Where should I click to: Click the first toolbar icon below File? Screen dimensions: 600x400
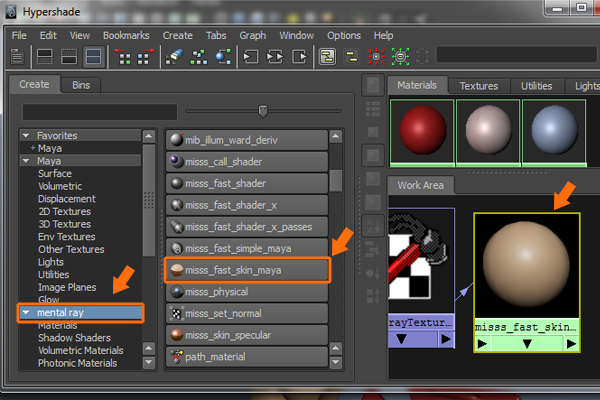click(19, 57)
